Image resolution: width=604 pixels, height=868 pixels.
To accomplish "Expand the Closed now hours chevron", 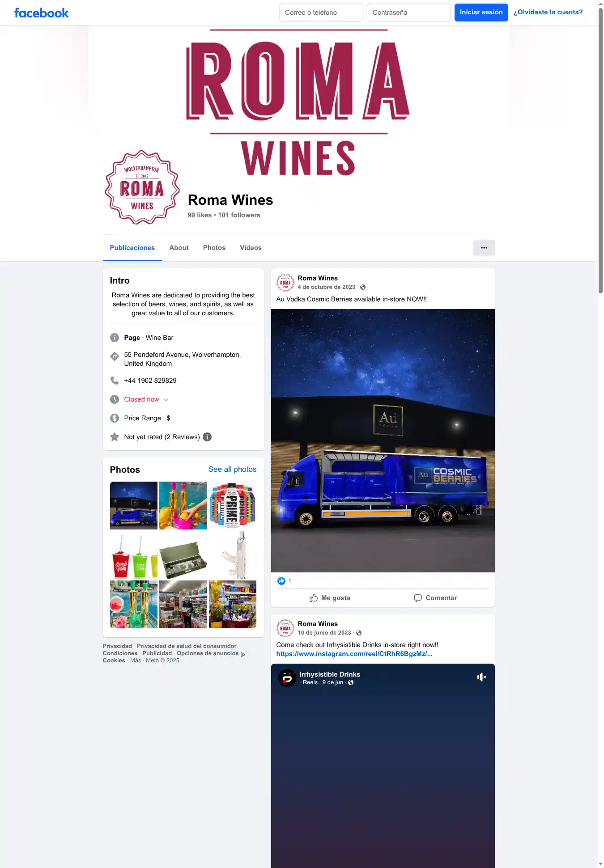I will point(166,400).
